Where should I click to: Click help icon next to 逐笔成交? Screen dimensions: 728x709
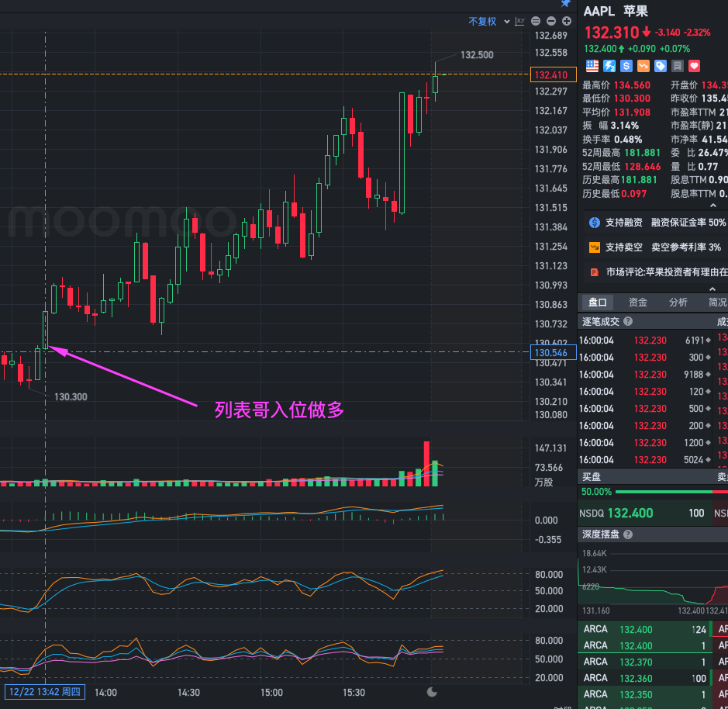pyautogui.click(x=628, y=321)
